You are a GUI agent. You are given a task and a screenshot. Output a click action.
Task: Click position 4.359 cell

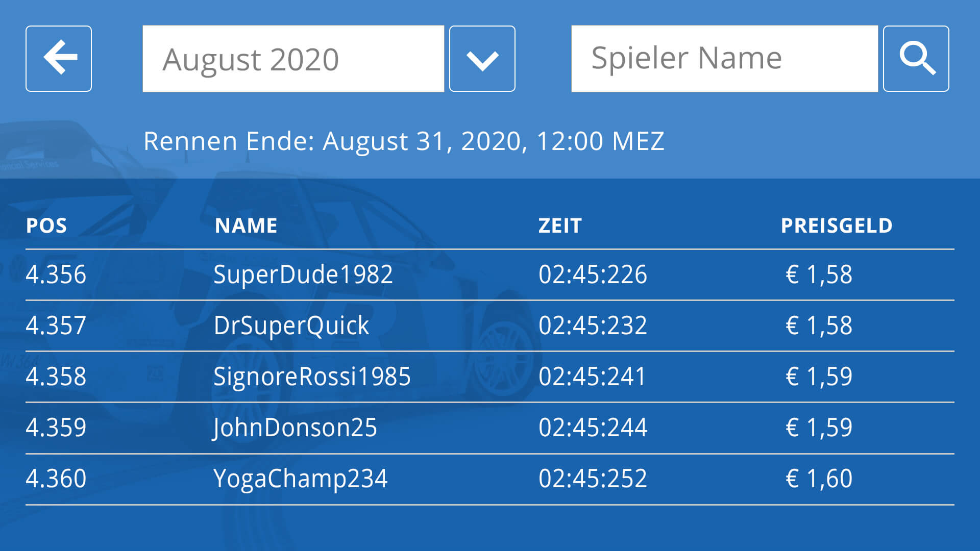tap(56, 428)
